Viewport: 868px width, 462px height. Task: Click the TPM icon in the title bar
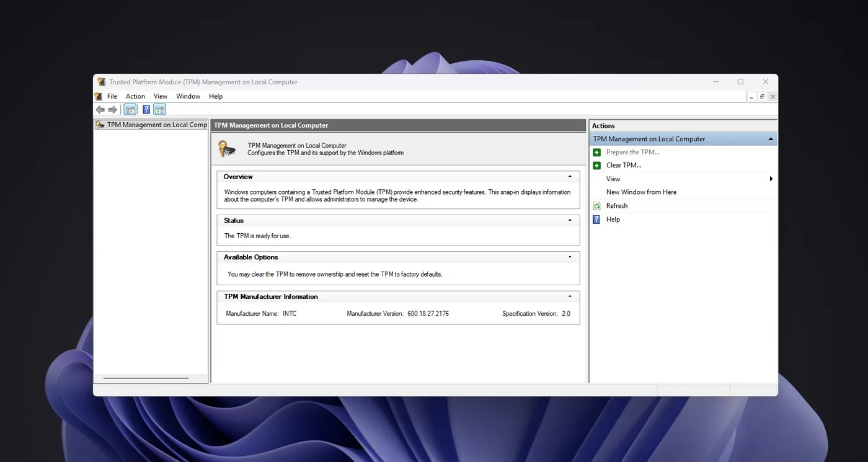click(x=102, y=82)
